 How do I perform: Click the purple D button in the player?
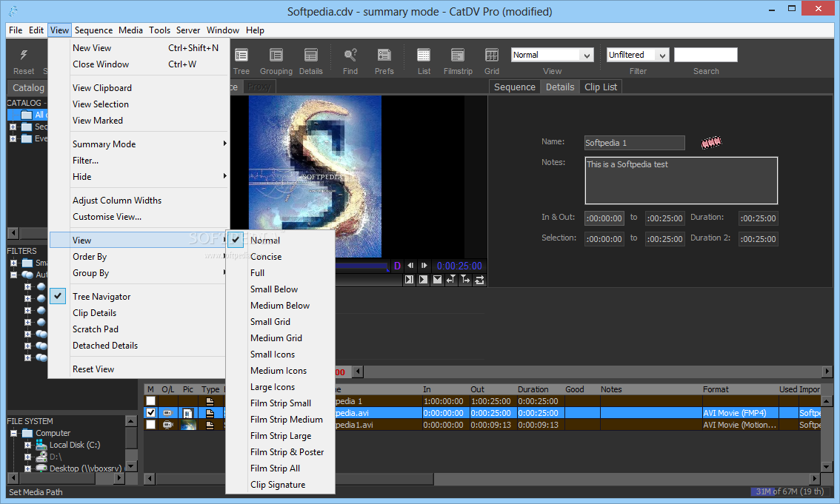pos(398,266)
